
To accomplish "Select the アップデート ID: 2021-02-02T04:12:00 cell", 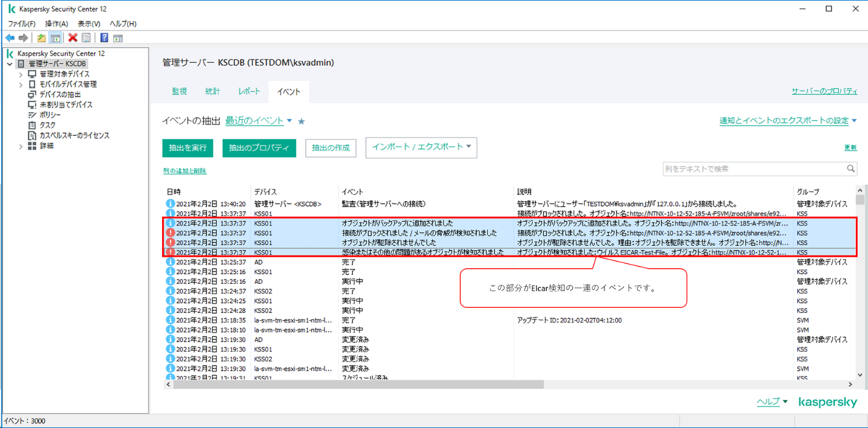I will coord(569,320).
